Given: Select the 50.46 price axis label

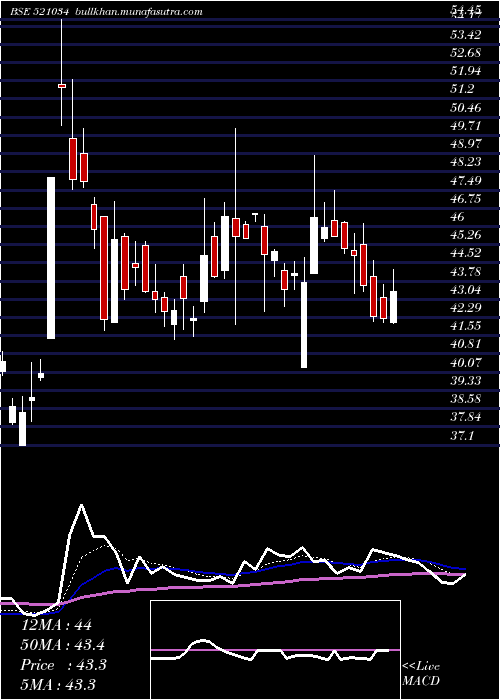Looking at the screenshot, I should (x=465, y=107).
